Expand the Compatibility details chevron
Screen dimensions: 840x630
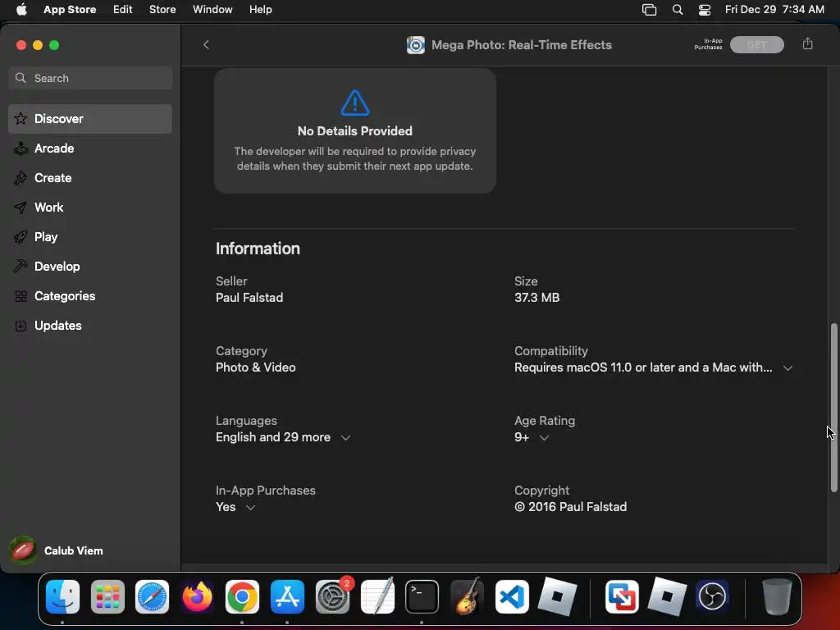click(x=787, y=368)
